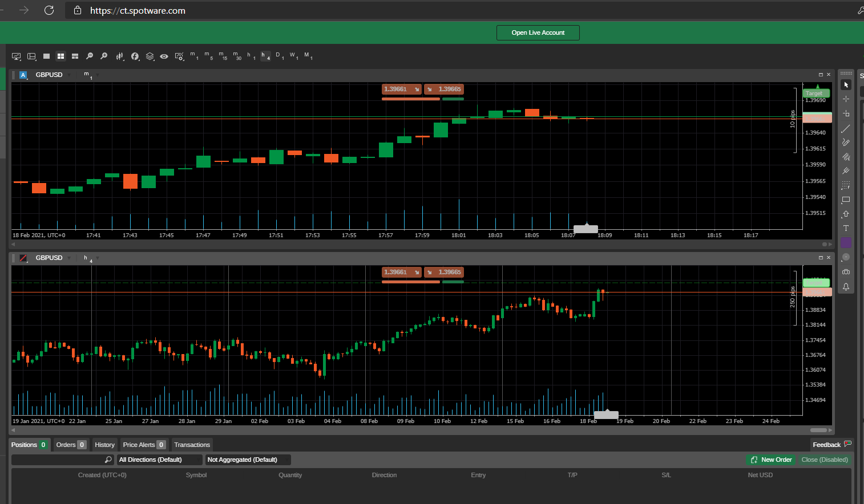
Task: Switch to the Positions tab
Action: tap(30, 445)
